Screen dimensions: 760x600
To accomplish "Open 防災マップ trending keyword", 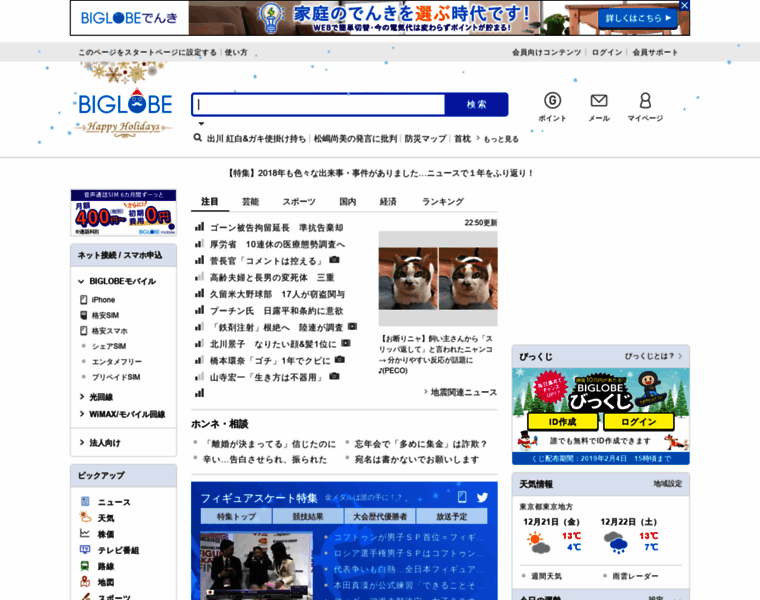I will pyautogui.click(x=426, y=139).
